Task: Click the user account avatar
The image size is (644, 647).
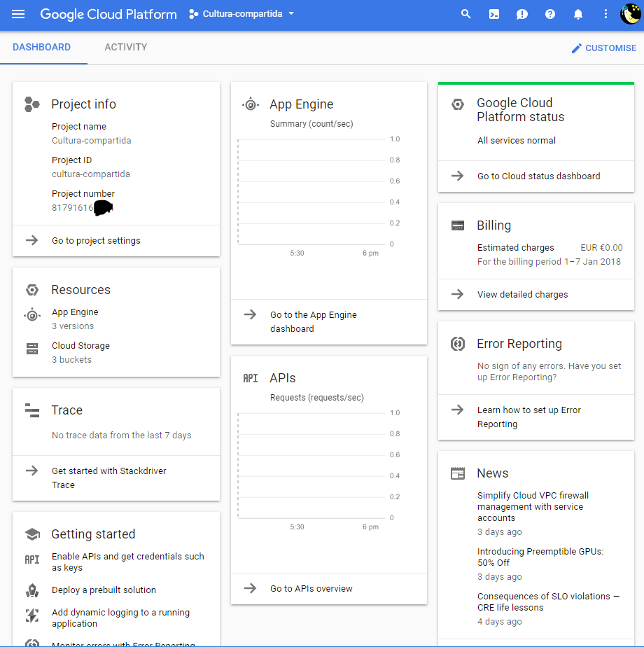Action: pos(630,14)
